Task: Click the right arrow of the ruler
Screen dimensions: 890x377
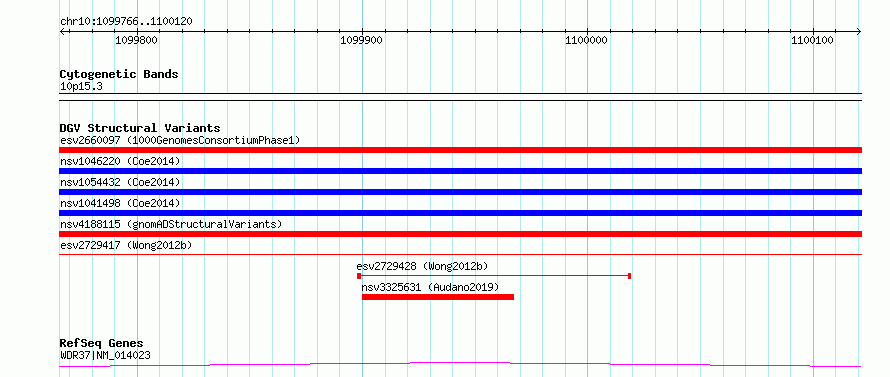Action: click(859, 32)
